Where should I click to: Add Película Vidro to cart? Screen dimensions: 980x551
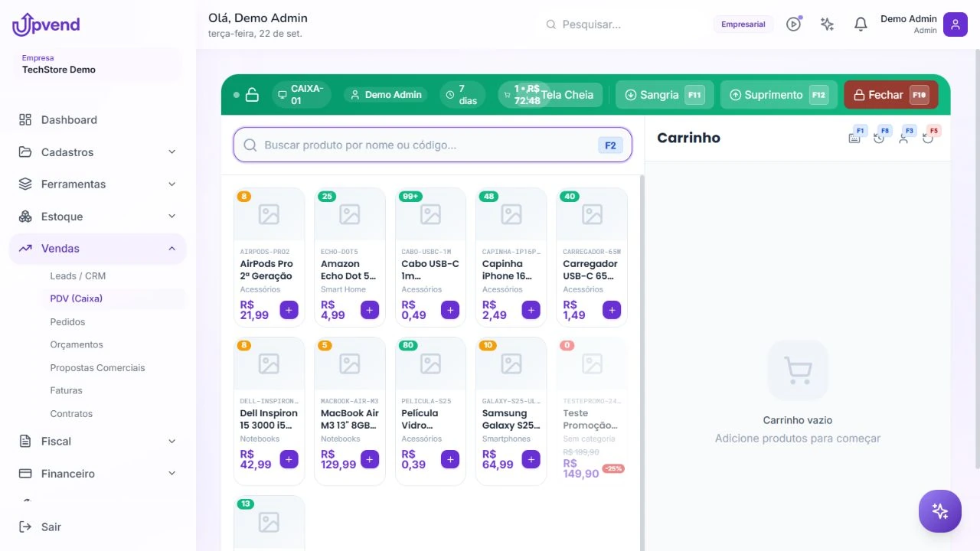(450, 459)
